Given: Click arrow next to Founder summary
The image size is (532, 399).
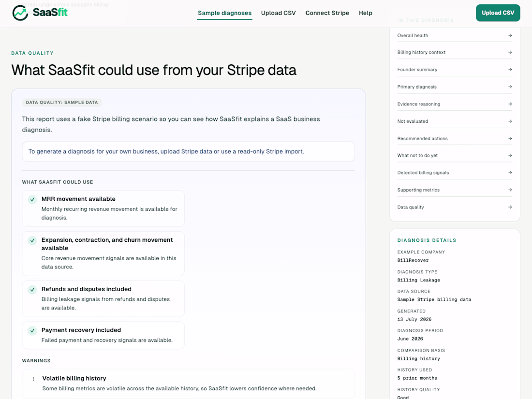Looking at the screenshot, I should tap(510, 70).
